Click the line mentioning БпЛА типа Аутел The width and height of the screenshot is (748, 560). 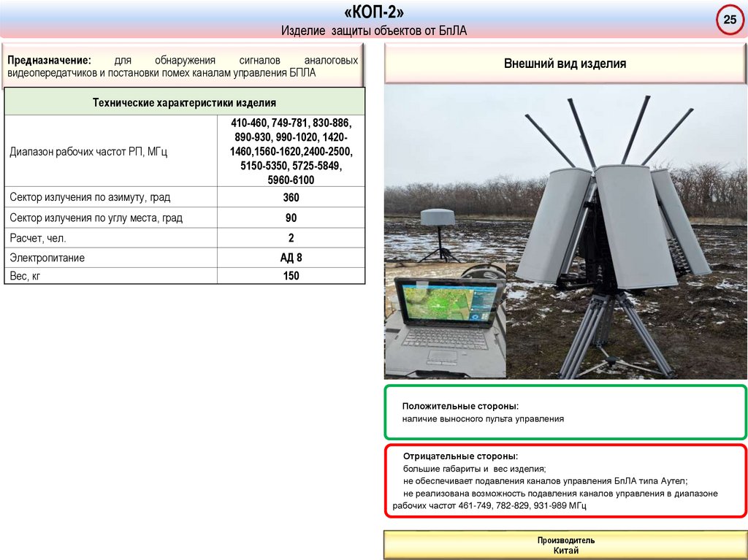545,481
